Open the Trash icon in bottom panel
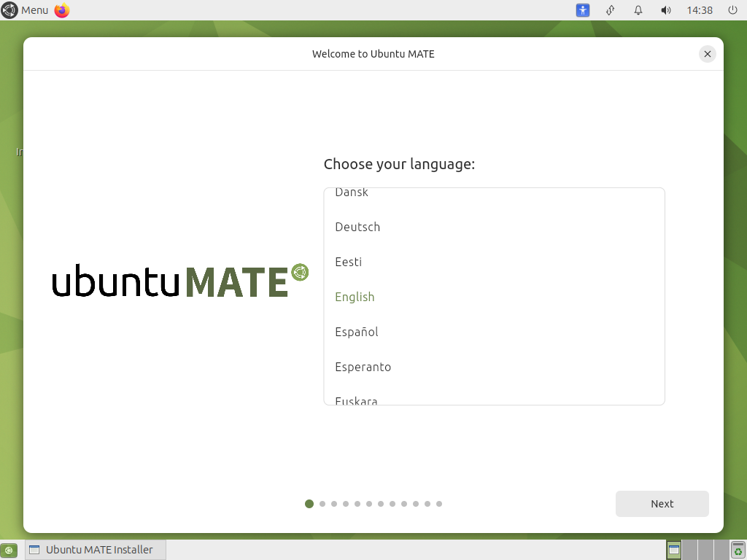The image size is (747, 560). tap(738, 550)
